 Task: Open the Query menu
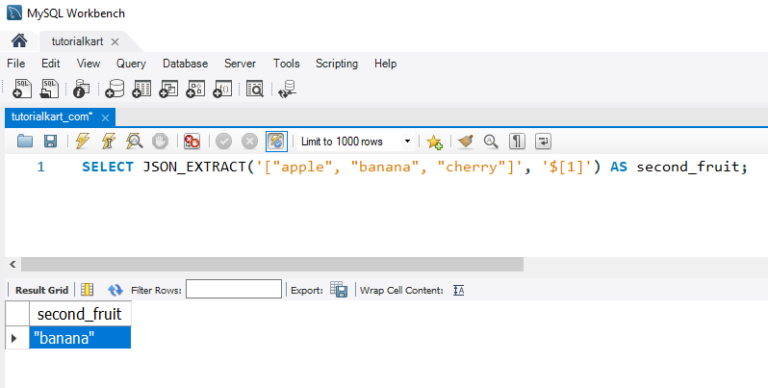131,64
